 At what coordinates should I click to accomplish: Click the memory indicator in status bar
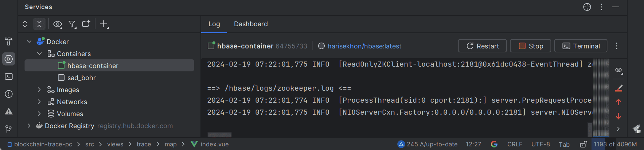click(x=615, y=144)
